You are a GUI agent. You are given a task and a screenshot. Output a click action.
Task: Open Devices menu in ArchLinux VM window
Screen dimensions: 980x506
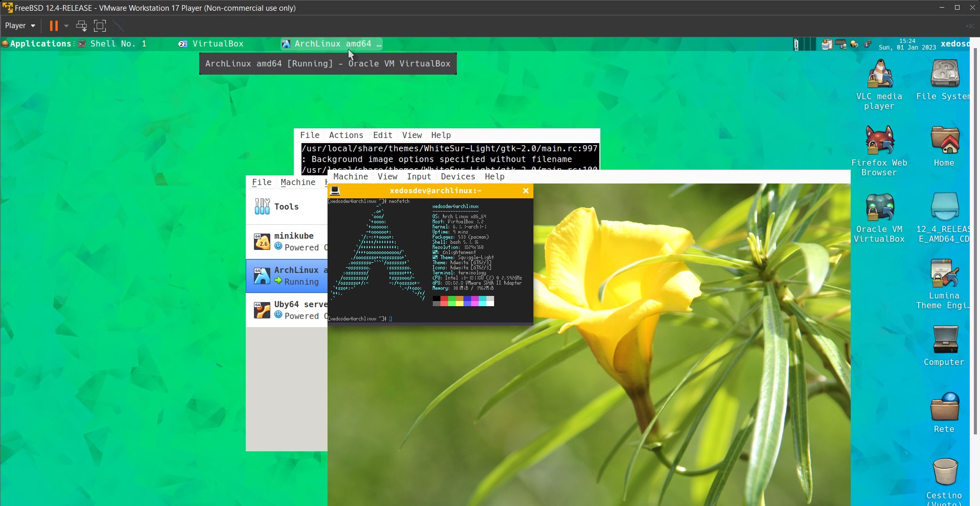point(457,176)
